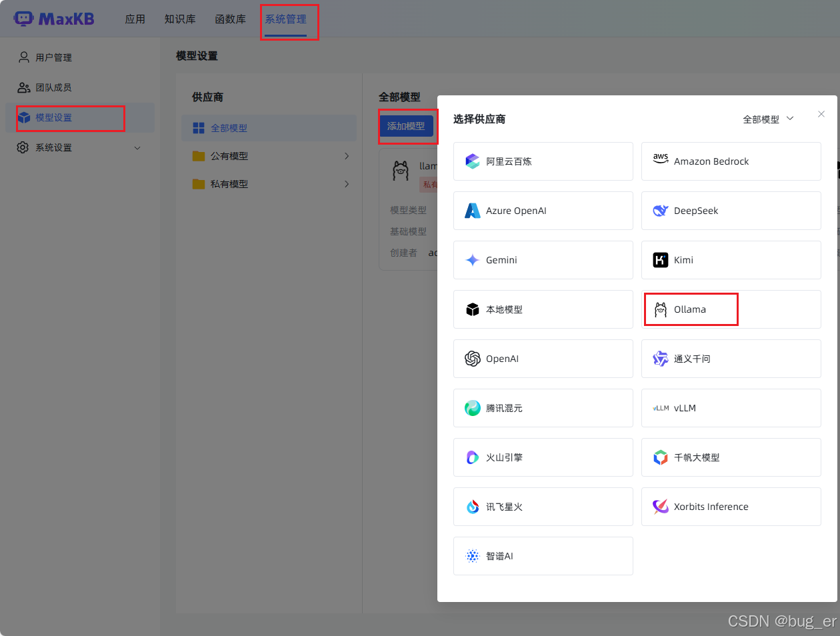
Task: Select 私有模型 folder row text
Action: click(229, 184)
